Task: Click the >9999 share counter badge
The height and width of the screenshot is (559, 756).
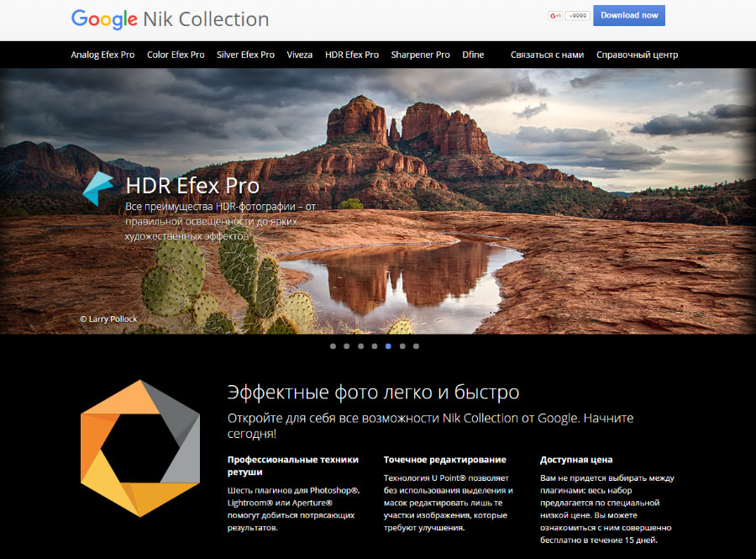Action: [x=578, y=16]
